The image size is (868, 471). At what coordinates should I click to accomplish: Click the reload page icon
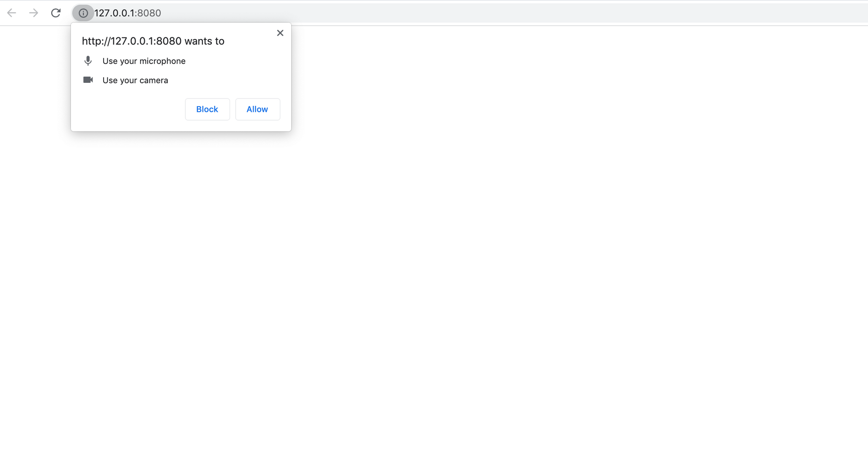(56, 13)
